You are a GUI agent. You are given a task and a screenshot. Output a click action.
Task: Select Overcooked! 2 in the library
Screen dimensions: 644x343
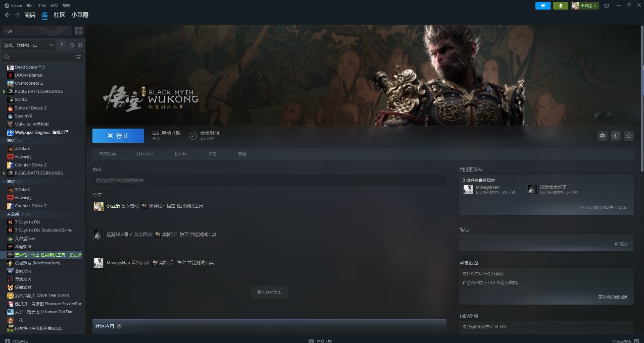tap(29, 83)
